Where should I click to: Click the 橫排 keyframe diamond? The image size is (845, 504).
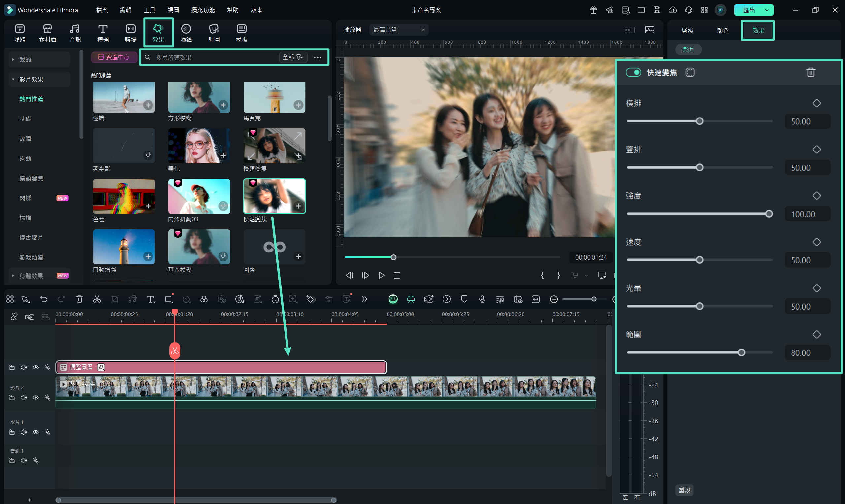[x=817, y=103]
